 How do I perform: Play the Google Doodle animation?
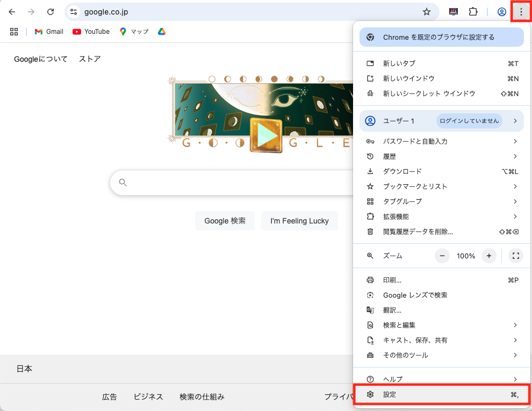pyautogui.click(x=266, y=135)
